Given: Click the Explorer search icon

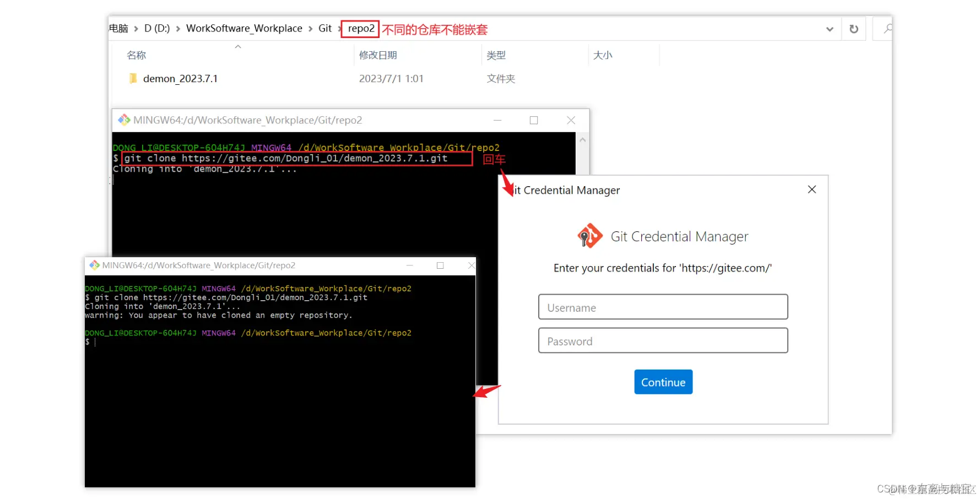Looking at the screenshot, I should [x=887, y=29].
